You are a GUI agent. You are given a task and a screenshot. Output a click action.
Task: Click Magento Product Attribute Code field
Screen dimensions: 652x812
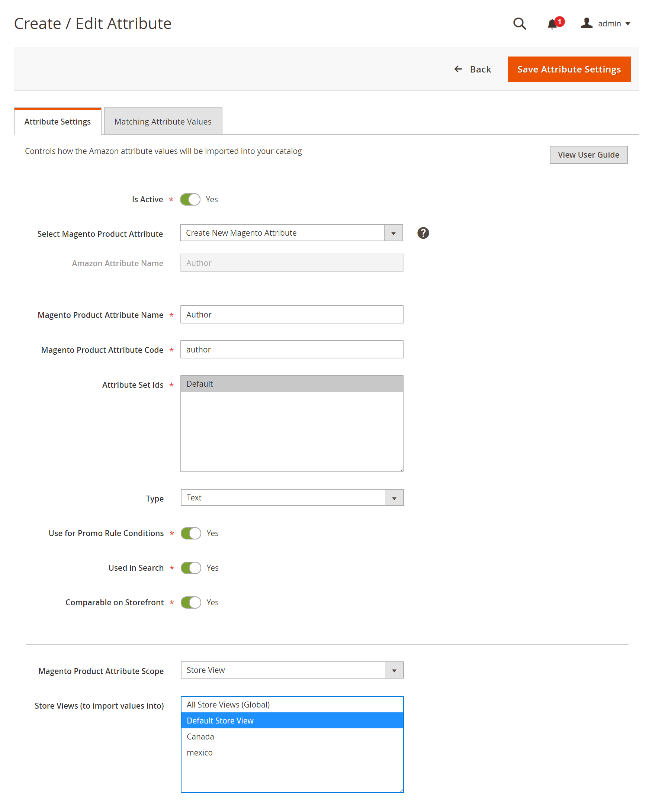pos(292,349)
